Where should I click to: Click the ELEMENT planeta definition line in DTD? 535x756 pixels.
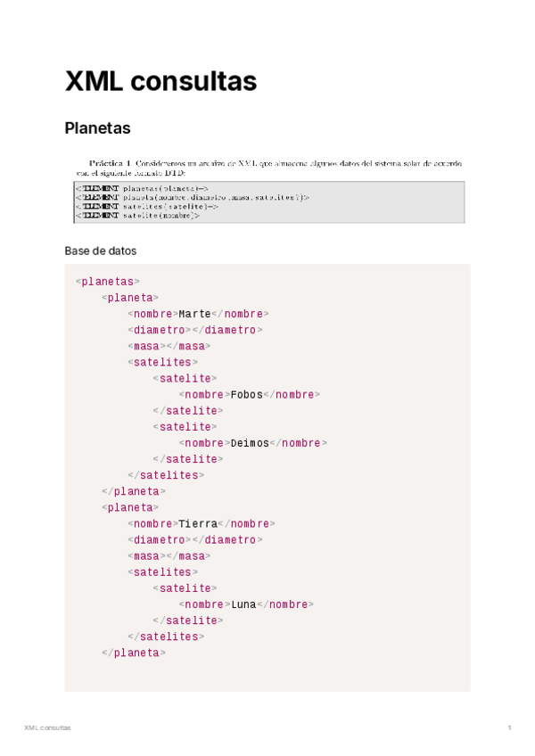[192, 198]
